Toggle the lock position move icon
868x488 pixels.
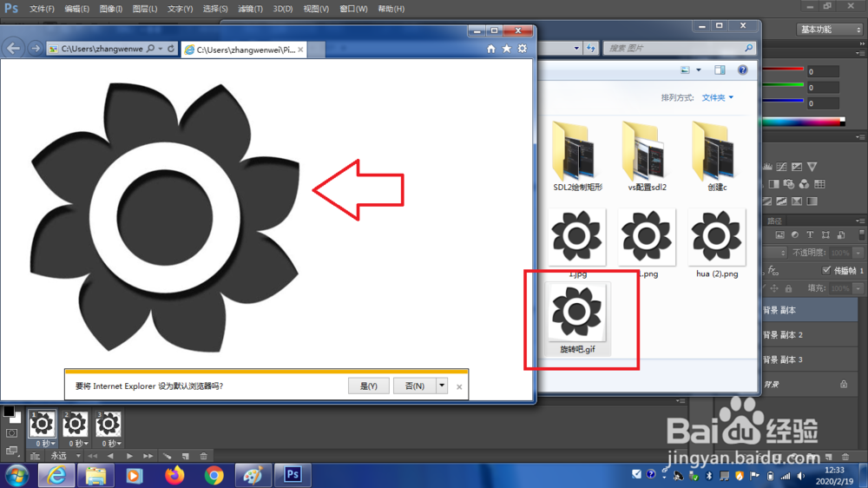click(x=774, y=288)
